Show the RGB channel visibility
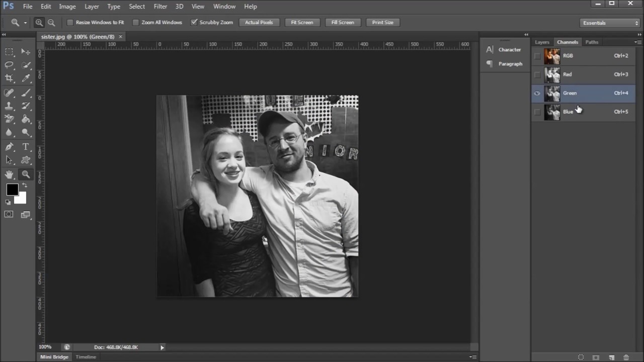 click(537, 56)
